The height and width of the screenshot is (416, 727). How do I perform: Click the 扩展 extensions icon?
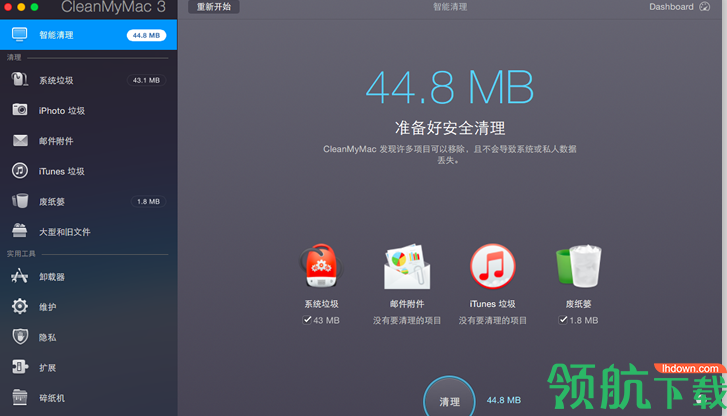coord(20,367)
